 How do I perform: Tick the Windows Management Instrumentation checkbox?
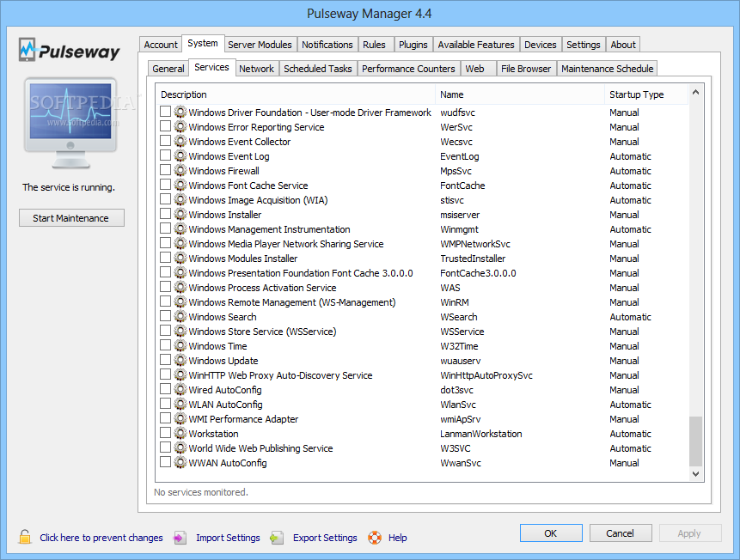click(x=165, y=228)
